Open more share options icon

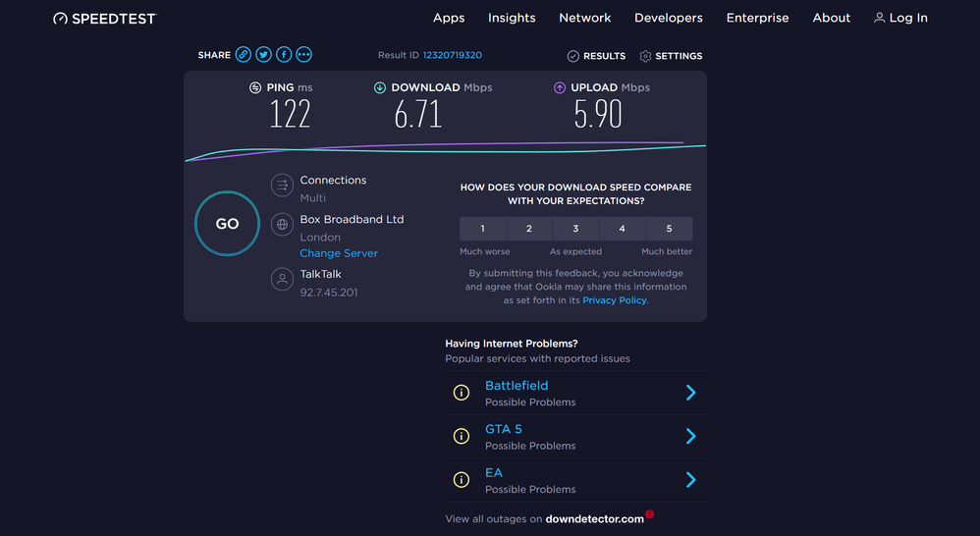point(303,55)
